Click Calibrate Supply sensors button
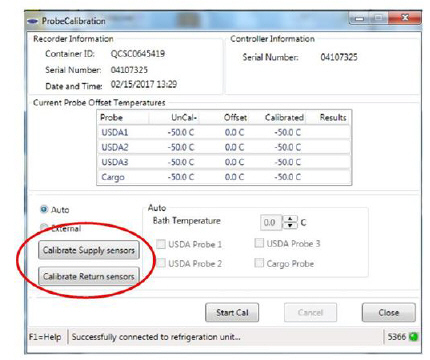 coord(89,250)
